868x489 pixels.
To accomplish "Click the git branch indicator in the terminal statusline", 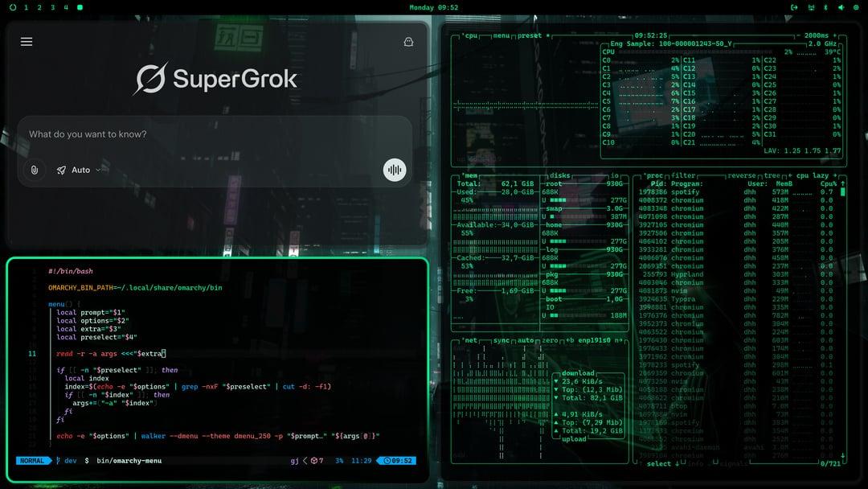I will [x=64, y=460].
